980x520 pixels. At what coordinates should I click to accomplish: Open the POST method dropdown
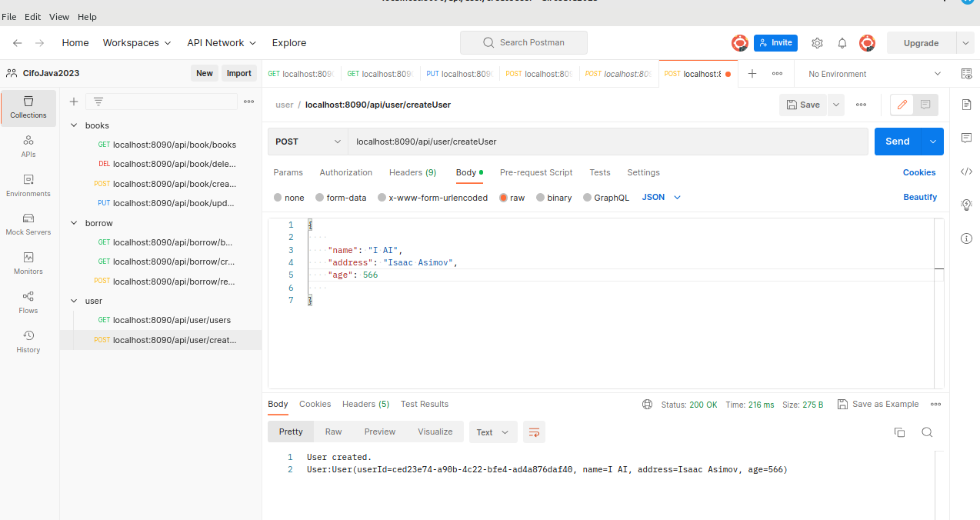(x=308, y=142)
